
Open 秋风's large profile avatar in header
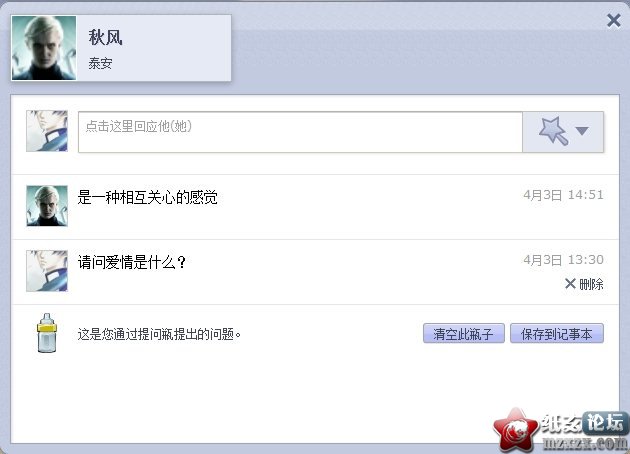[x=44, y=48]
